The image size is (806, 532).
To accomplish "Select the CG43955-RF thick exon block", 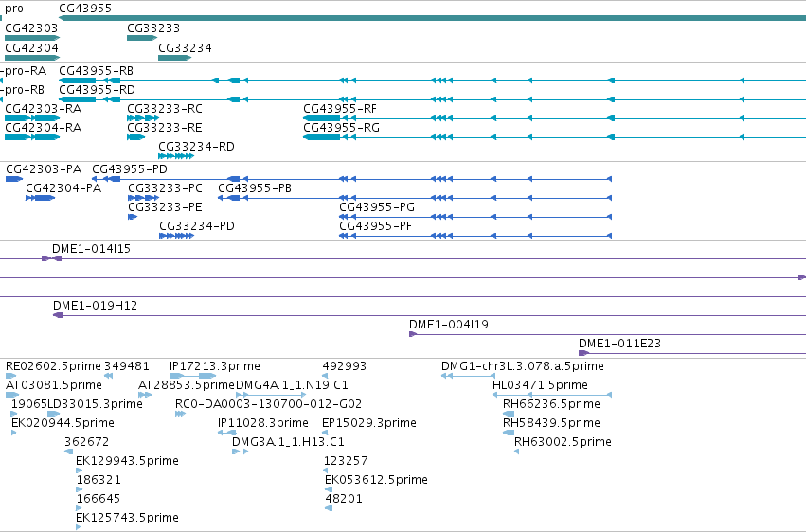I will (x=322, y=118).
